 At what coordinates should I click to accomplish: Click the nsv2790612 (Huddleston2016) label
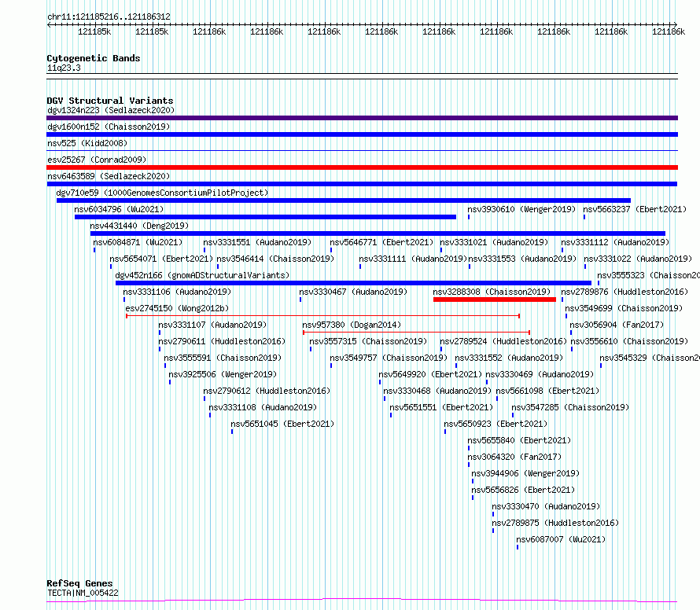267,391
